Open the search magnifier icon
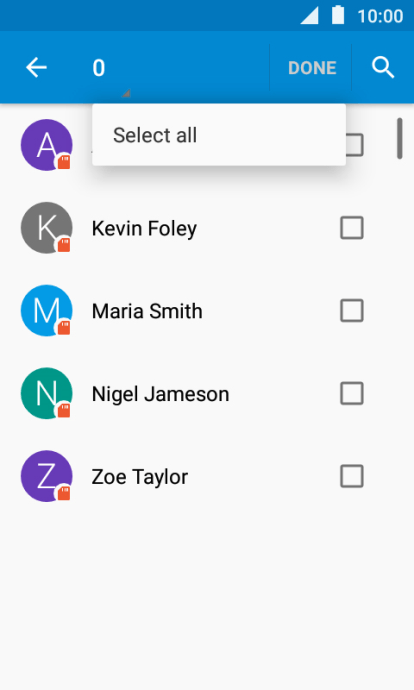 [383, 68]
